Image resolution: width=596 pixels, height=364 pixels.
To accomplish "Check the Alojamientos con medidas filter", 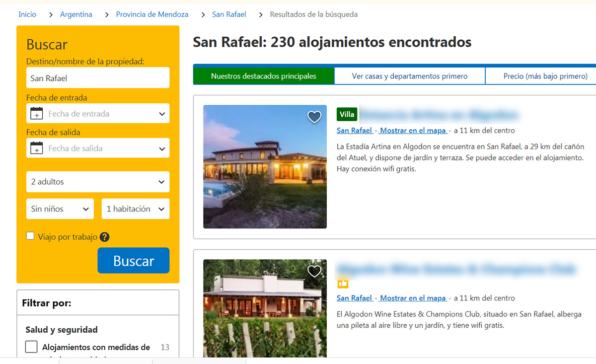I will (x=31, y=347).
